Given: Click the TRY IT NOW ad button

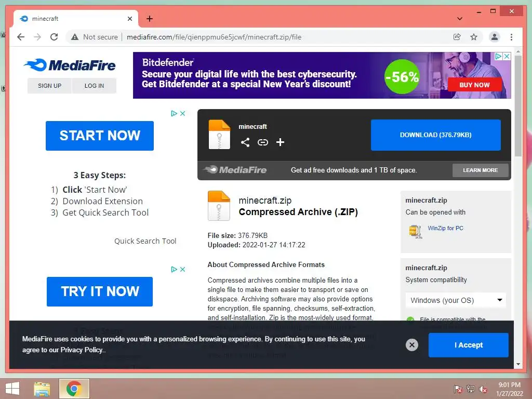Looking at the screenshot, I should (100, 291).
